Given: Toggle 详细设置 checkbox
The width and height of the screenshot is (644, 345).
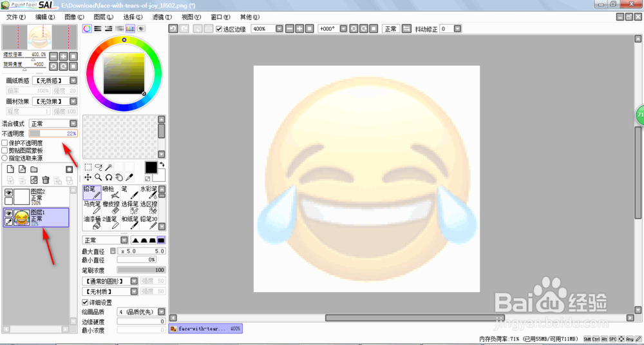Looking at the screenshot, I should tap(85, 302).
